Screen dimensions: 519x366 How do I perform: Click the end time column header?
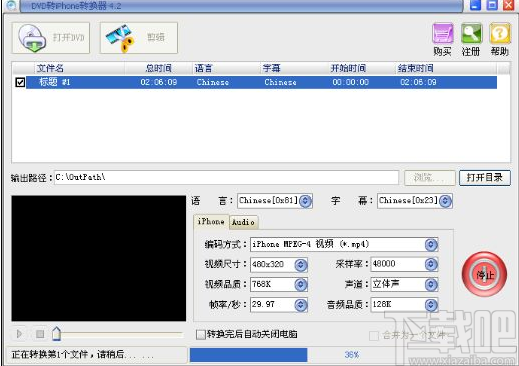(446, 68)
